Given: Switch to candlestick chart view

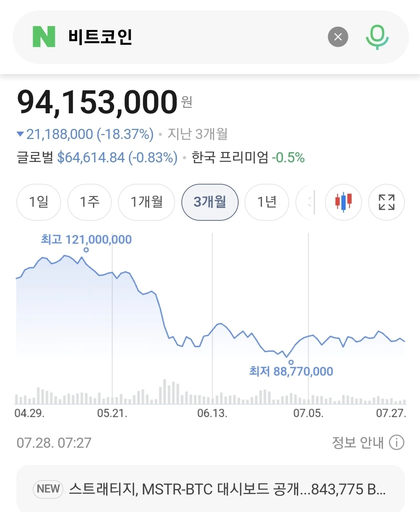Looking at the screenshot, I should [x=343, y=202].
